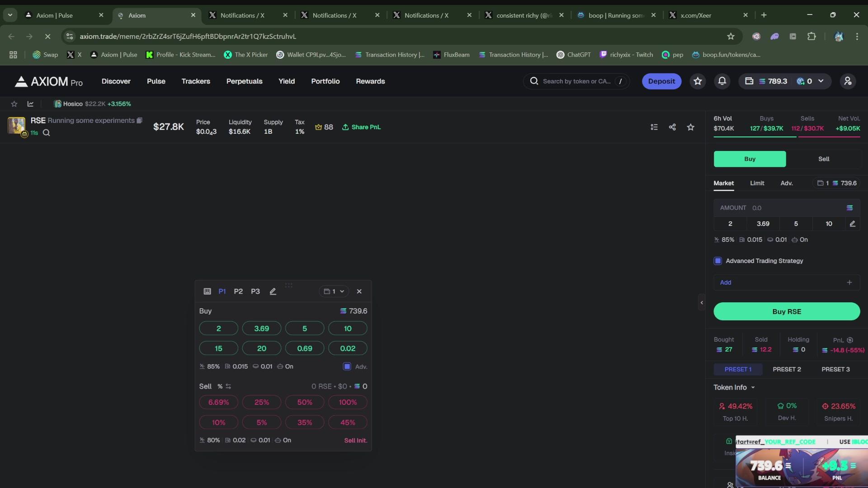Image resolution: width=868 pixels, height=488 pixels.
Task: Open the browser tab search dropdown
Action: point(10,15)
